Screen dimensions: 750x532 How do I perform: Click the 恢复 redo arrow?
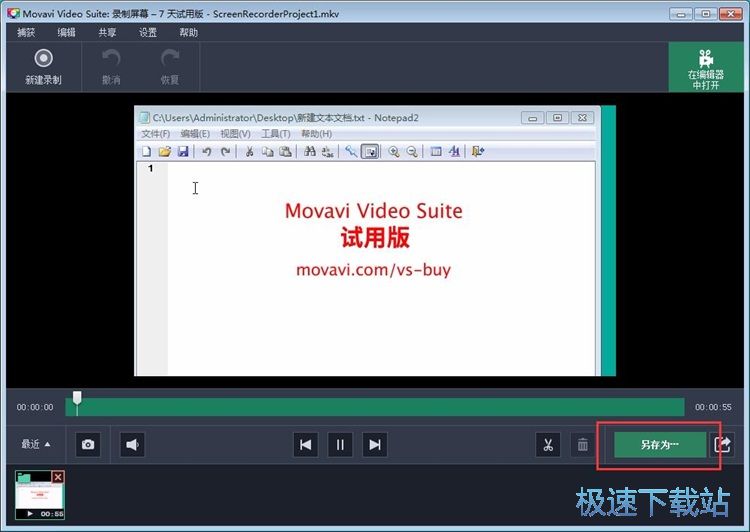point(169,66)
